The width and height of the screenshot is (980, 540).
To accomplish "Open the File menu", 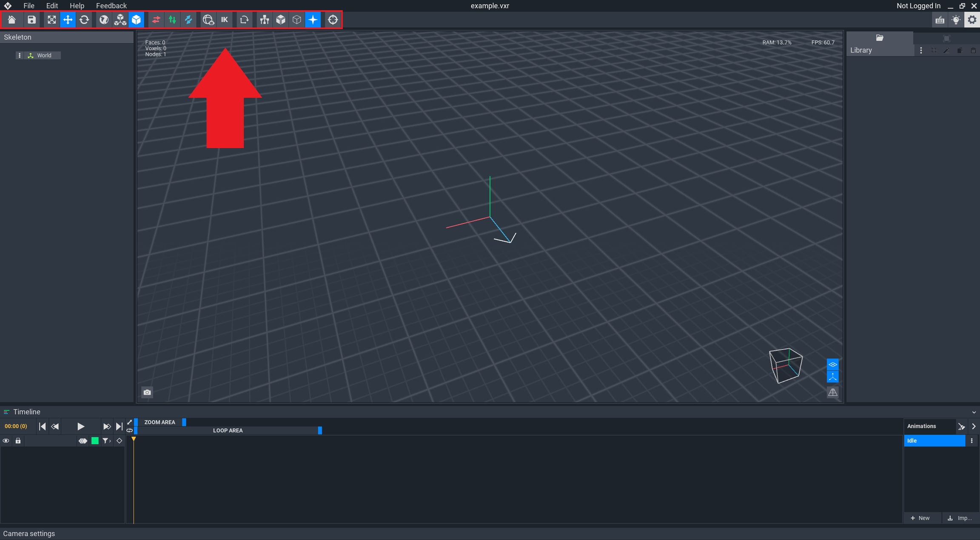I will pos(28,6).
